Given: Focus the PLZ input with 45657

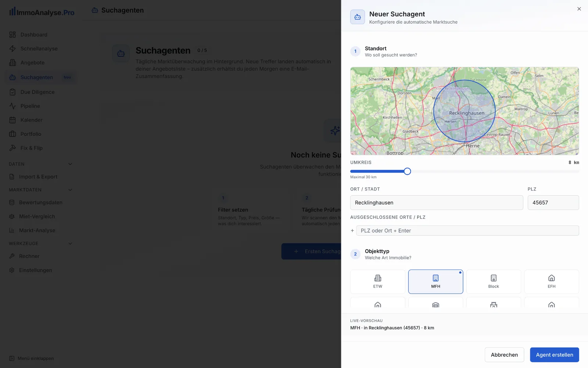Looking at the screenshot, I should (553, 203).
